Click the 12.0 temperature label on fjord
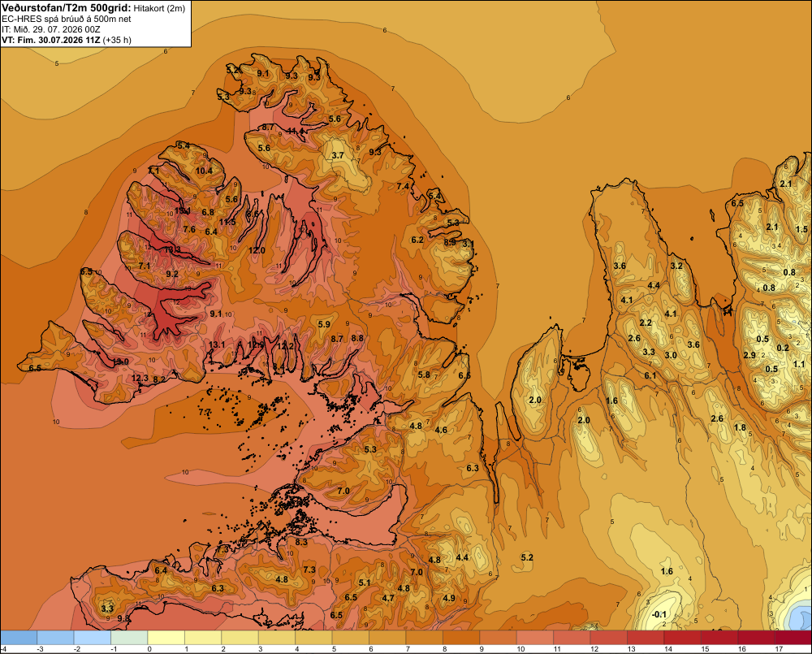This screenshot has width=812, height=654. point(257,250)
